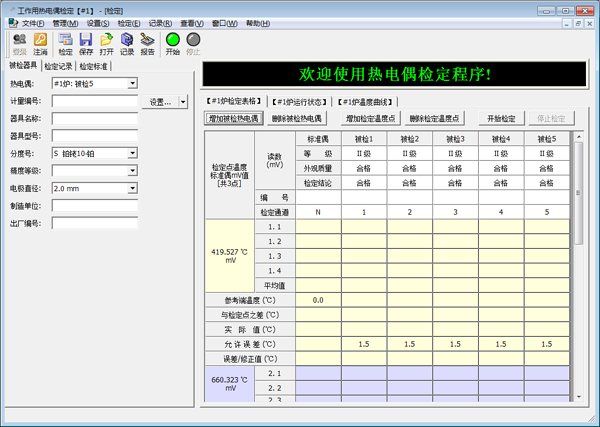
Task: Expand the 电极直径 dropdown
Action: coord(133,187)
